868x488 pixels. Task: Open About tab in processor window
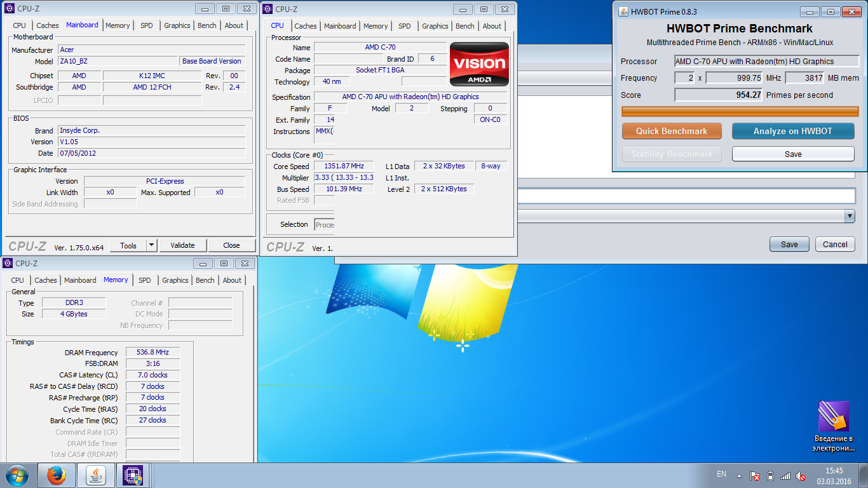[492, 26]
